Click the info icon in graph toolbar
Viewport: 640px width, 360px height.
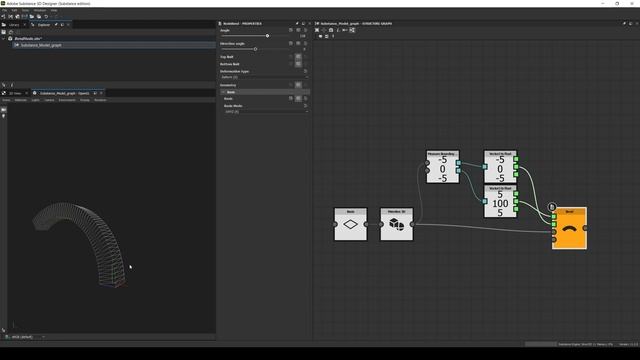coord(338,30)
